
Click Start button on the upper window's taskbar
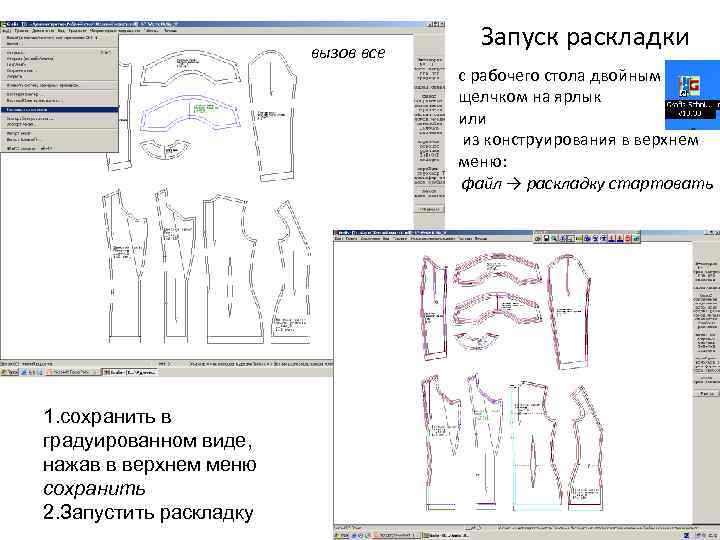pyautogui.click(x=9, y=372)
